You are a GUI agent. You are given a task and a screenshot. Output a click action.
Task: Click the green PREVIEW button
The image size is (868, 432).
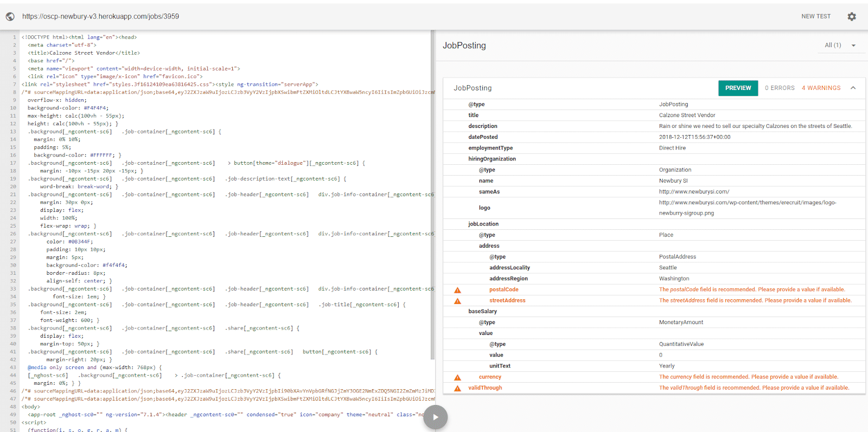point(738,88)
